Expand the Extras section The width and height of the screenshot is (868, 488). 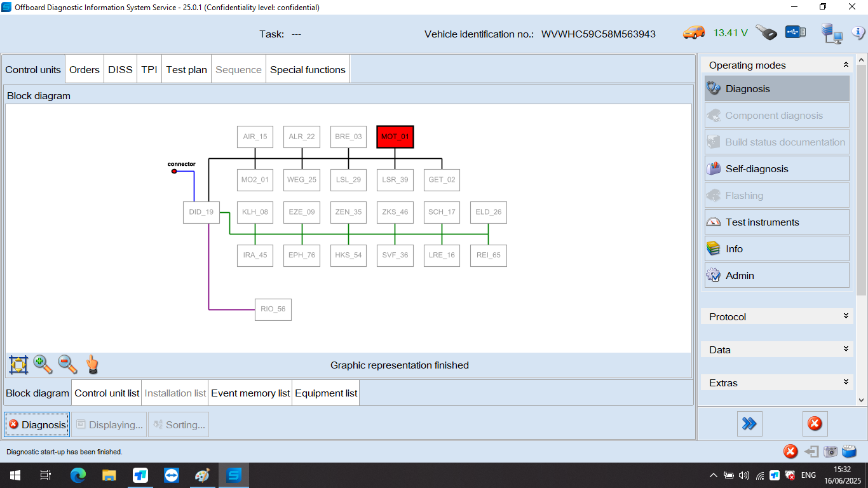pyautogui.click(x=776, y=382)
